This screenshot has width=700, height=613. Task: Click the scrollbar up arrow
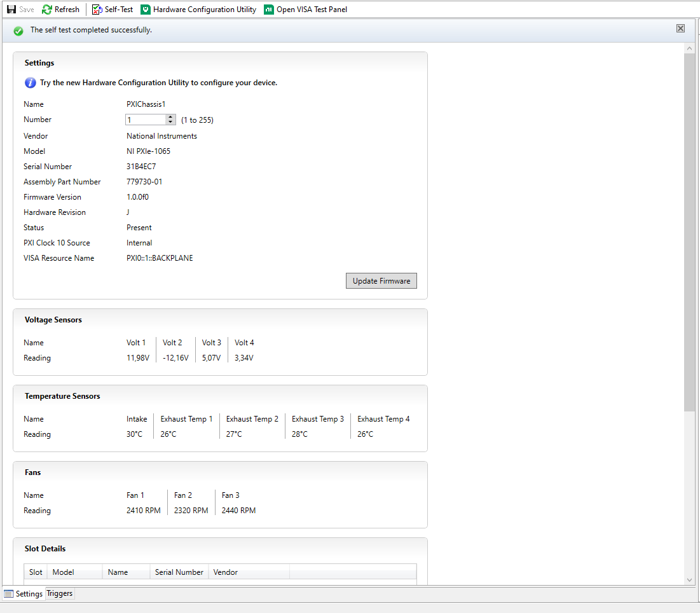pyautogui.click(x=689, y=48)
